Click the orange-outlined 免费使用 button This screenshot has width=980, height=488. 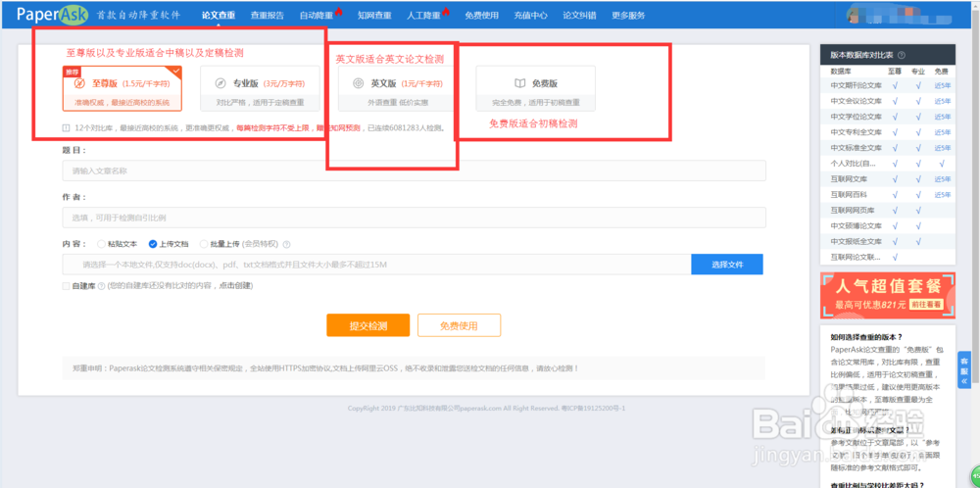[x=460, y=325]
